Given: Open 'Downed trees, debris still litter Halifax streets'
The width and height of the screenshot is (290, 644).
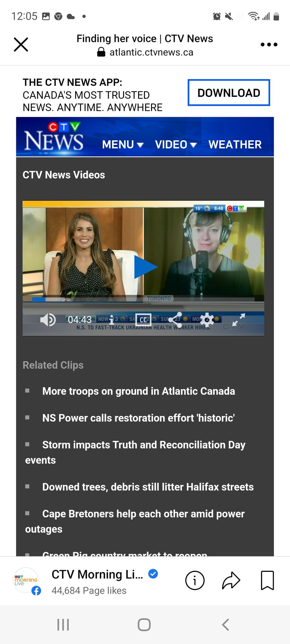Looking at the screenshot, I should coord(148,487).
